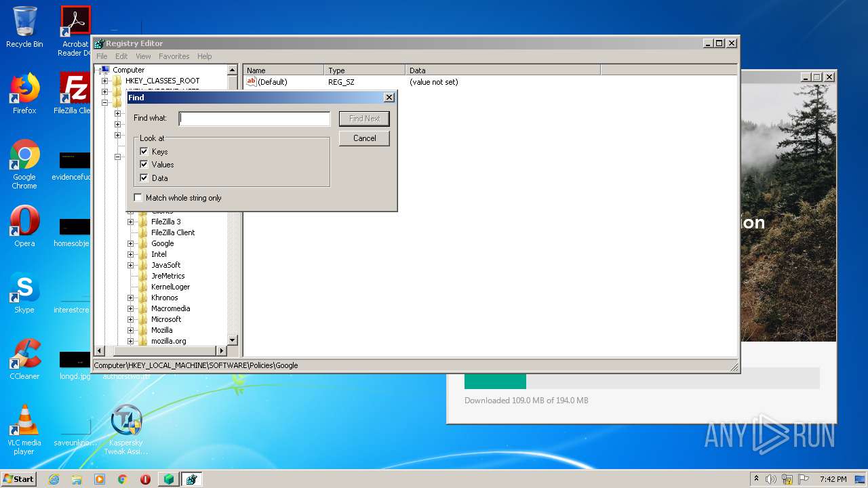Screen dimensions: 868x488
Task: Launch Google Chrome desktop shortcut
Action: 24,164
